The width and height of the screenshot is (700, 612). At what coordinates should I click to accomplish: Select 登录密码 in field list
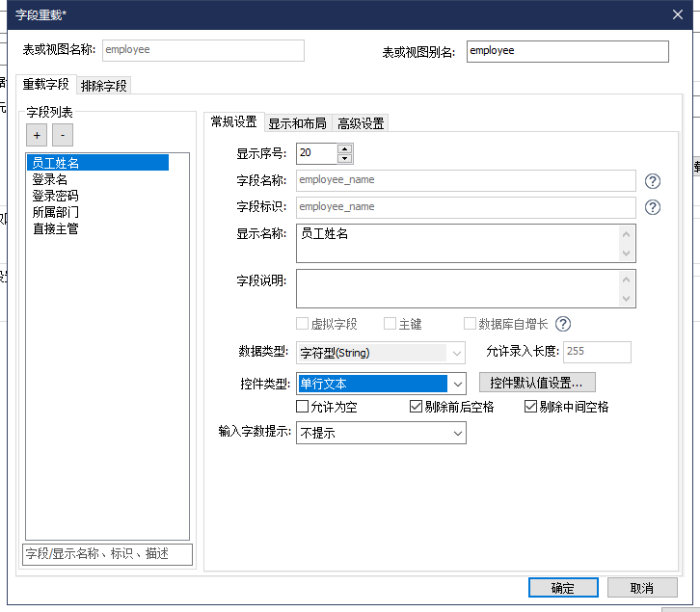(x=55, y=196)
